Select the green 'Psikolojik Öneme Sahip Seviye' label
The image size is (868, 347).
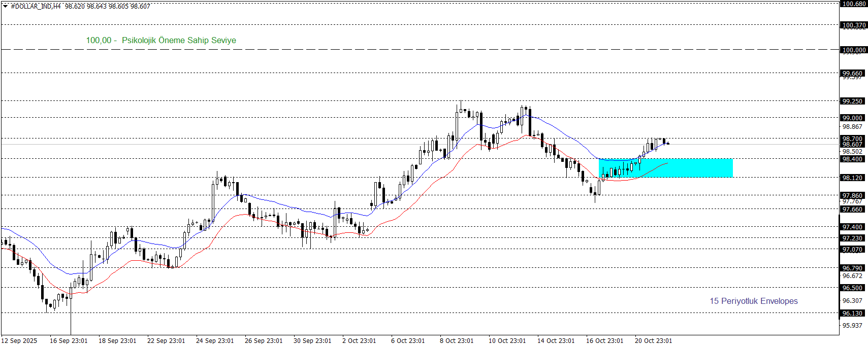[x=179, y=41]
